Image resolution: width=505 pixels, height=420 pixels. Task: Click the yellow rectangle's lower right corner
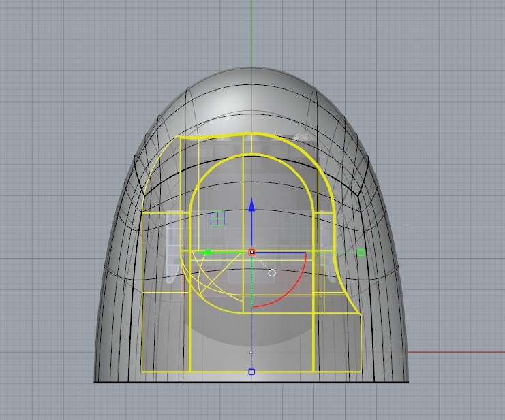(361, 371)
